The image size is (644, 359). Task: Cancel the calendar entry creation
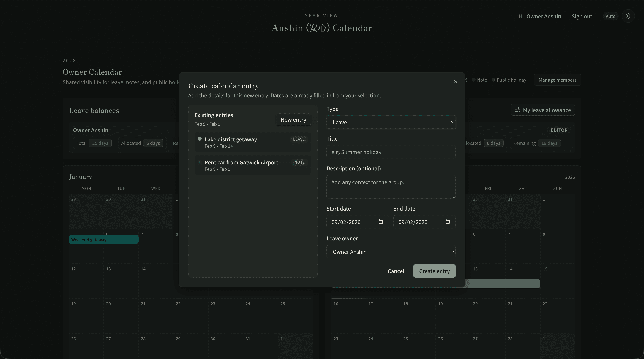point(396,271)
